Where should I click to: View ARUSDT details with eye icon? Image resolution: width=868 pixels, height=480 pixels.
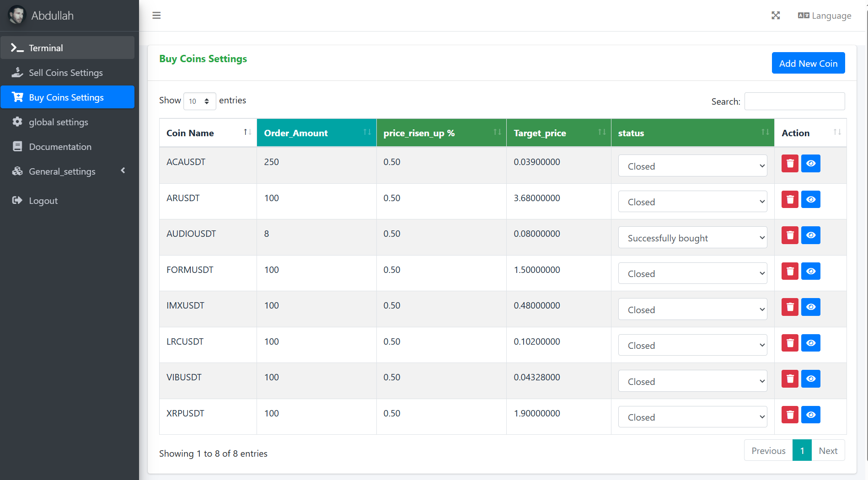coord(810,200)
